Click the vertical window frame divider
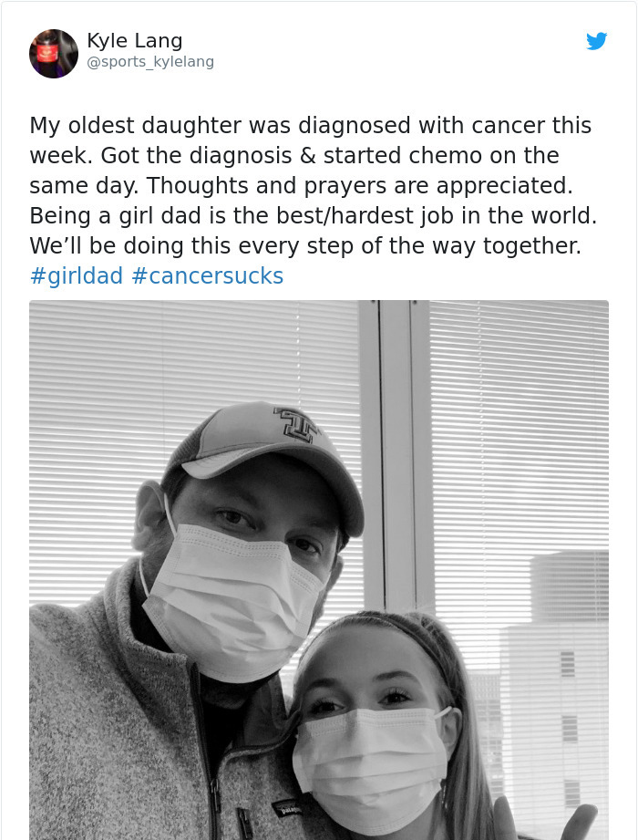The height and width of the screenshot is (840, 638). pyautogui.click(x=396, y=455)
